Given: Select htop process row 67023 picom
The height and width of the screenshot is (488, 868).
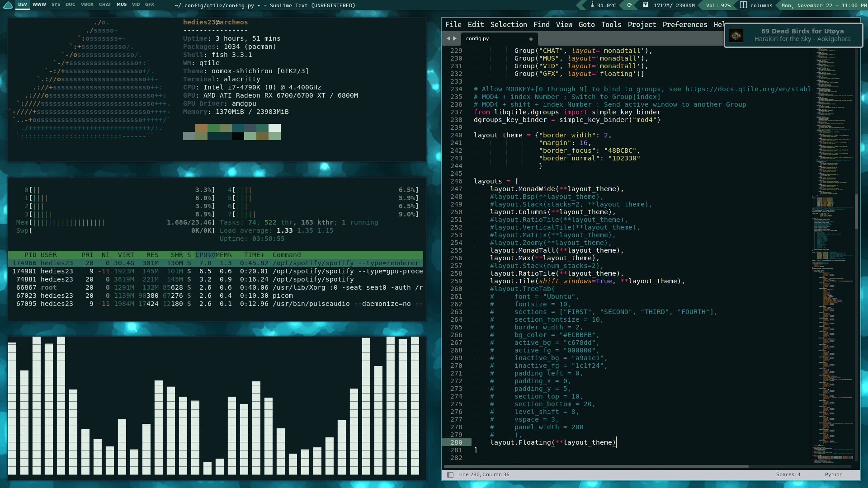Looking at the screenshot, I should (x=216, y=296).
